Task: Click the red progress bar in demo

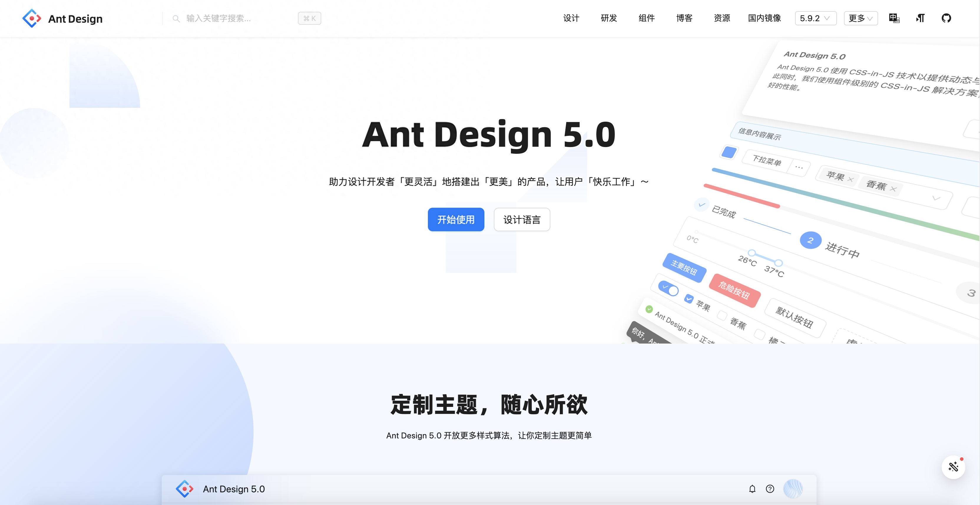Action: (x=742, y=196)
